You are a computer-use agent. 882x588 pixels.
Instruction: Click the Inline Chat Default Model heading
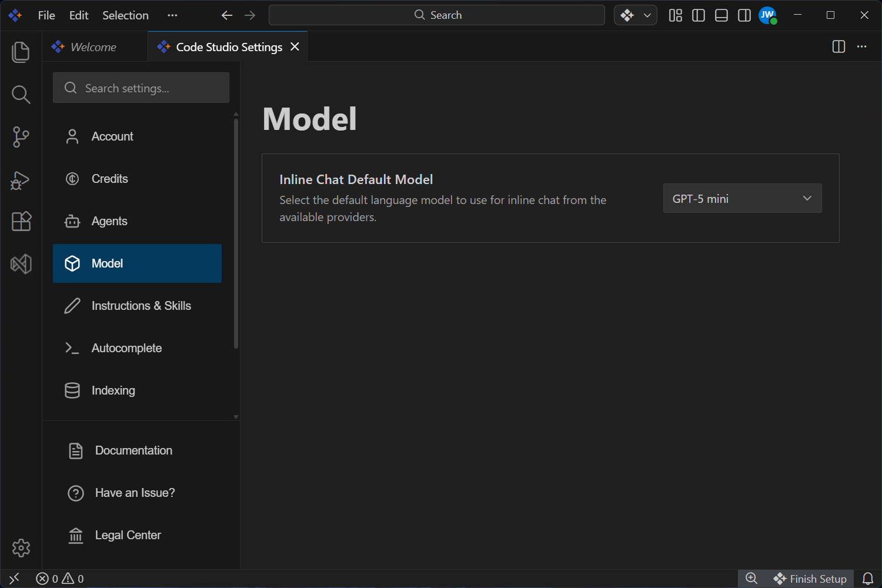pyautogui.click(x=356, y=179)
